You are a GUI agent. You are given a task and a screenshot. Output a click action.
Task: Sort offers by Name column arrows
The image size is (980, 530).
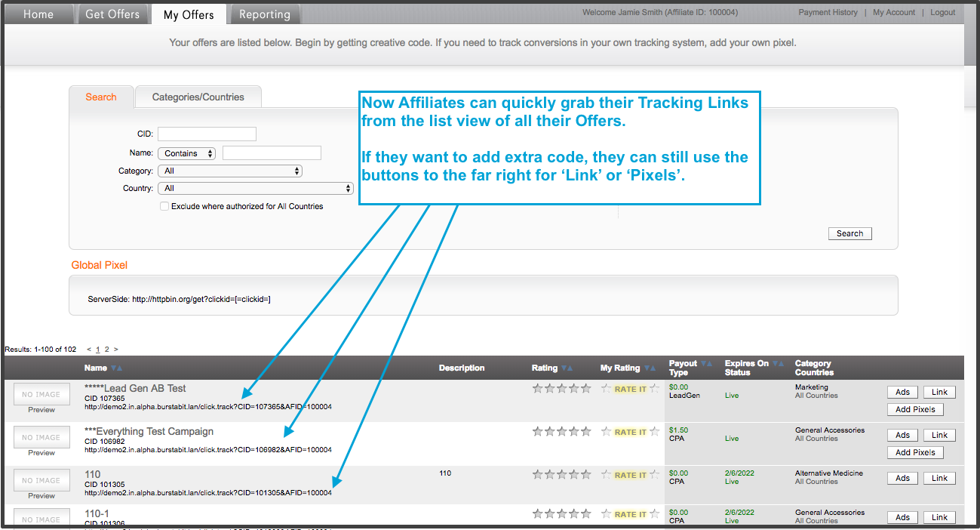[x=116, y=368]
